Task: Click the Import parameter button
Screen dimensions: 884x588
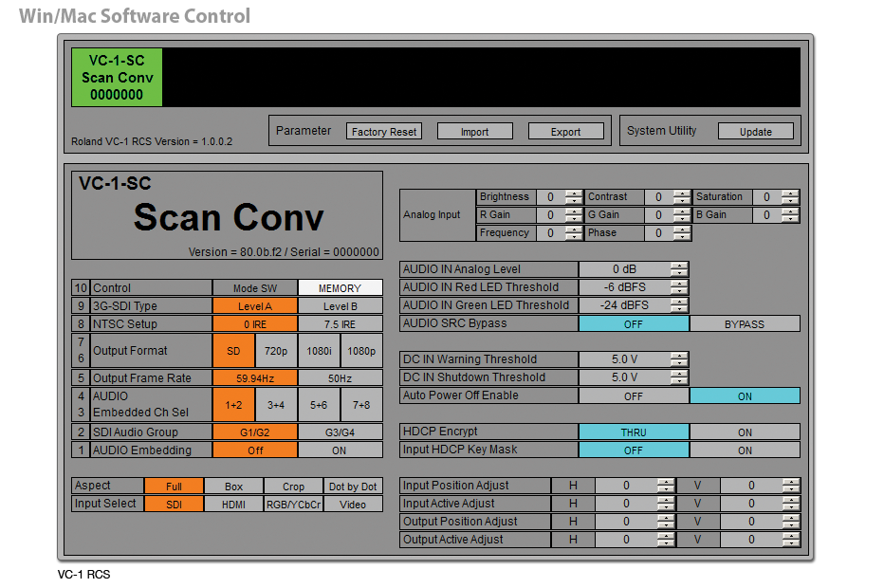Action: pos(474,132)
